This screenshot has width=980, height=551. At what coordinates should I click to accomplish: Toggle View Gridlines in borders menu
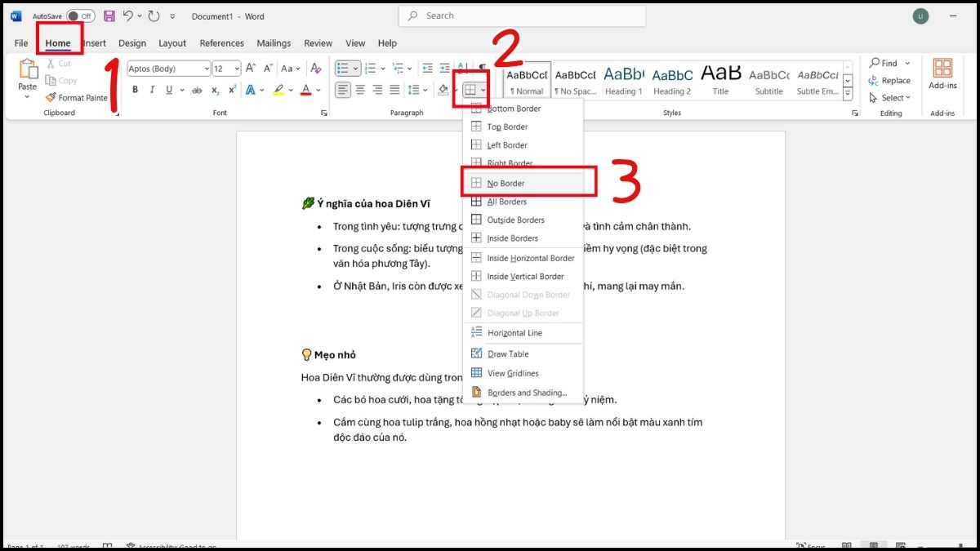point(513,373)
